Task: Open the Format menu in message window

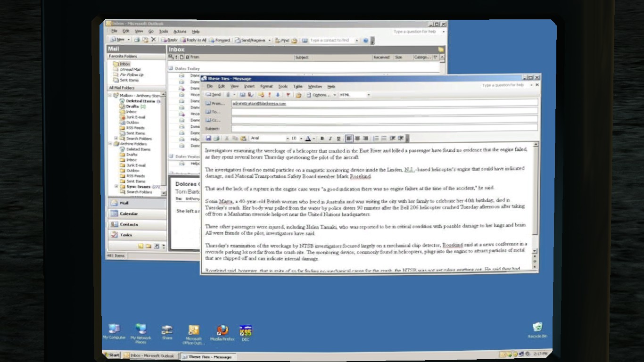Action: (266, 87)
